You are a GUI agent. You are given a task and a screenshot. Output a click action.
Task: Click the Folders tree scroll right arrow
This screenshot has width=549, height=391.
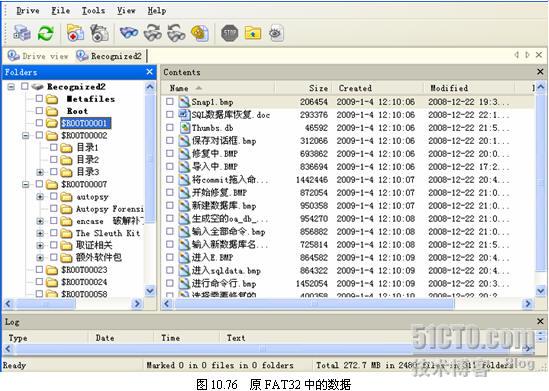coord(137,303)
